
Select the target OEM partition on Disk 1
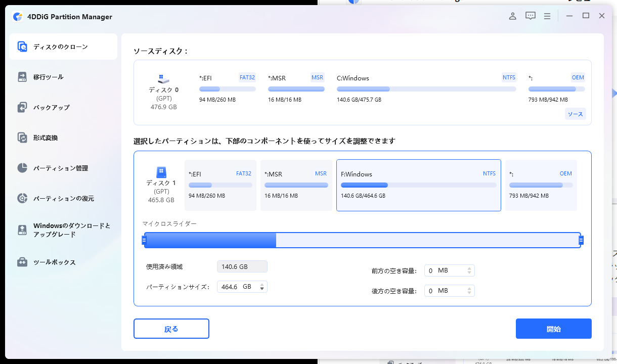pyautogui.click(x=541, y=185)
